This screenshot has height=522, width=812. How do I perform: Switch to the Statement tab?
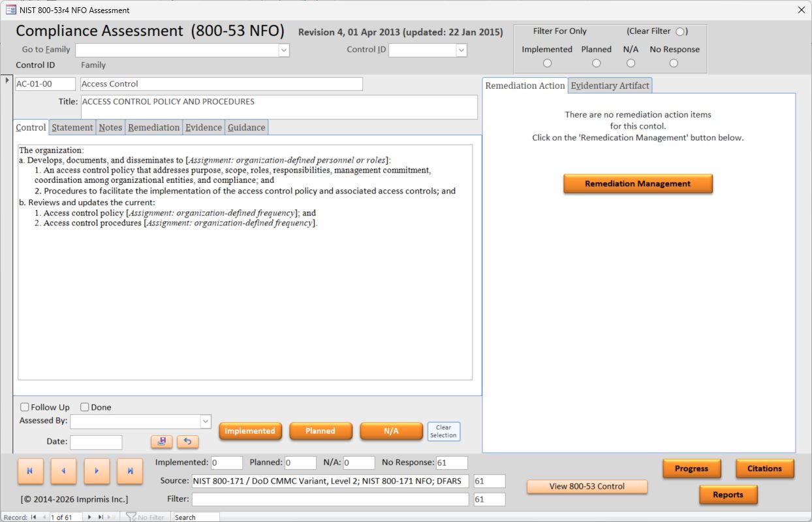click(72, 127)
